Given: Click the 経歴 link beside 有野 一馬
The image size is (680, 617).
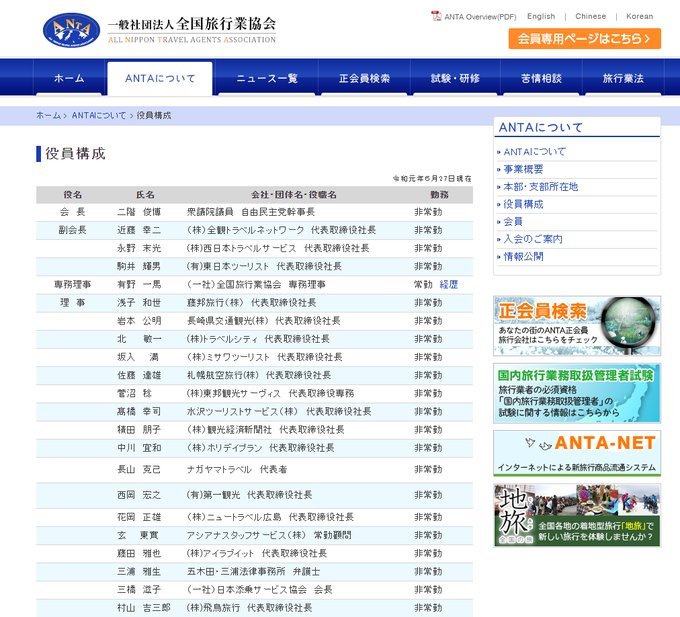Looking at the screenshot, I should (x=448, y=284).
